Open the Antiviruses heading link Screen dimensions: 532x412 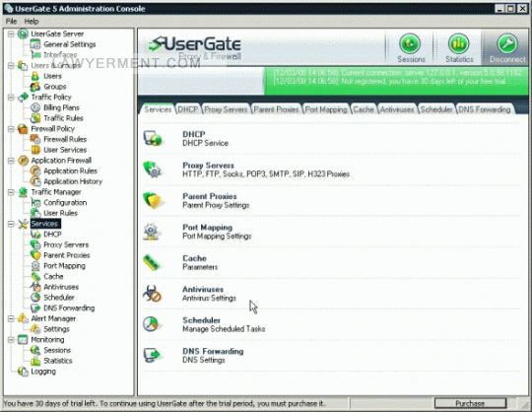[x=203, y=289]
